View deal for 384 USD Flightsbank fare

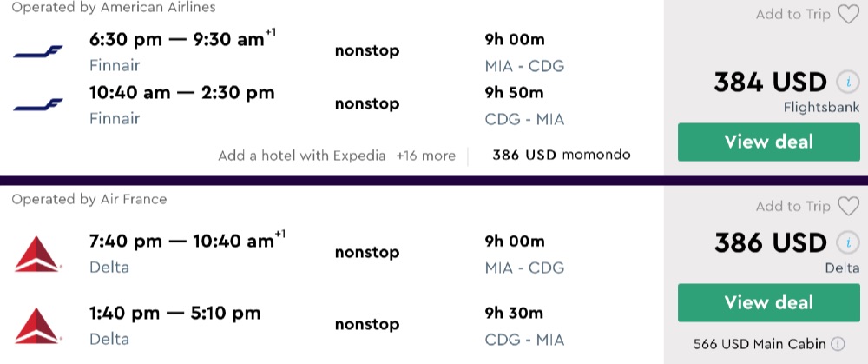[757, 142]
